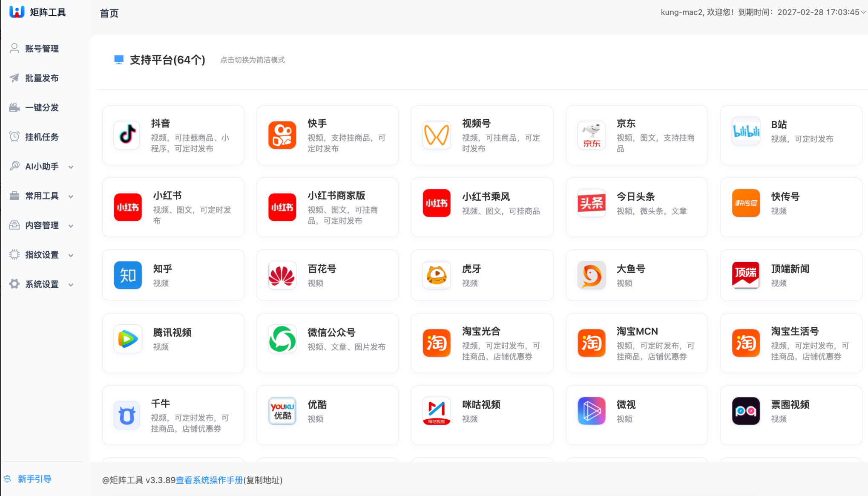This screenshot has width=868, height=496.
Task: Click the 千牛 platform name text
Action: [x=161, y=404]
